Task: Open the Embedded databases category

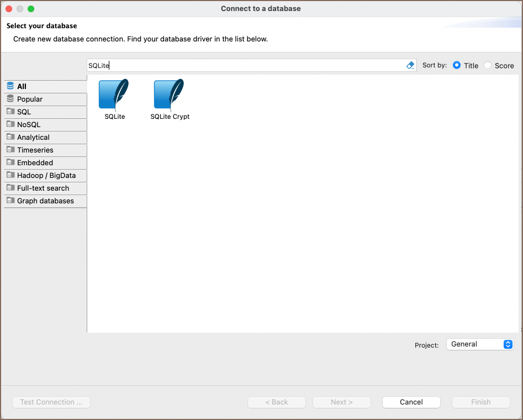Action: coord(35,162)
